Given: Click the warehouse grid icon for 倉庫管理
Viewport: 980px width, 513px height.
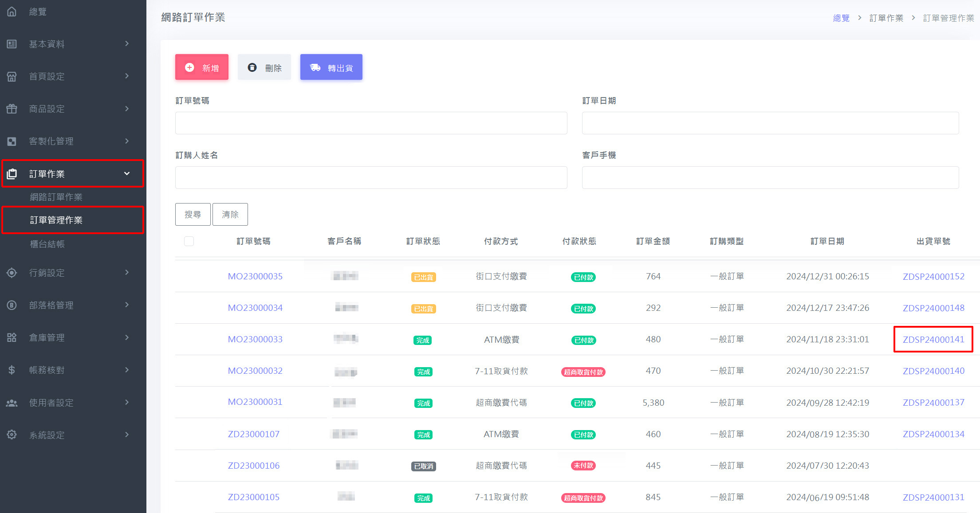Looking at the screenshot, I should coord(12,337).
